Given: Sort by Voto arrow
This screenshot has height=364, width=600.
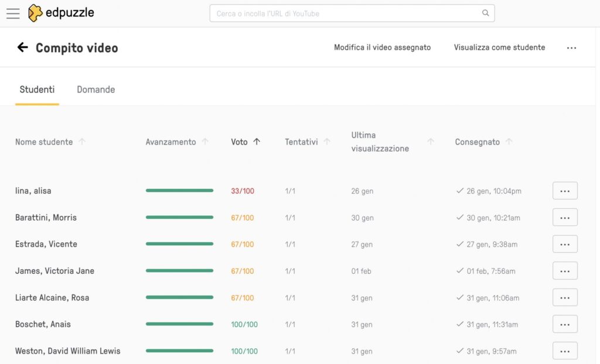Looking at the screenshot, I should pyautogui.click(x=257, y=142).
